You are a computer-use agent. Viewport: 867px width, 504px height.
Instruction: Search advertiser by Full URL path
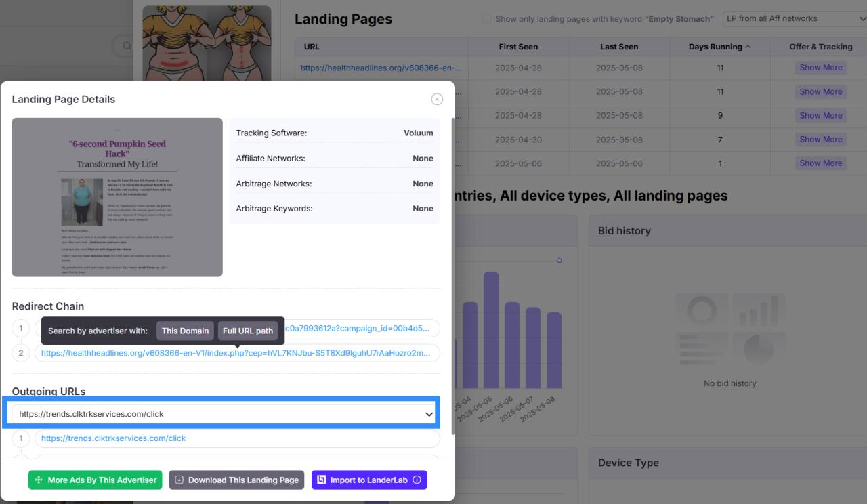point(248,331)
